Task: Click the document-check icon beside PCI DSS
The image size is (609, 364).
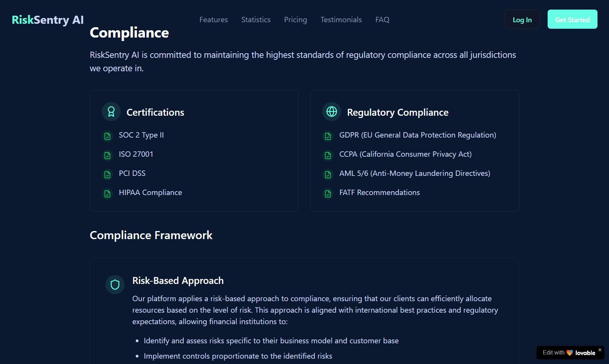Action: coord(107,174)
